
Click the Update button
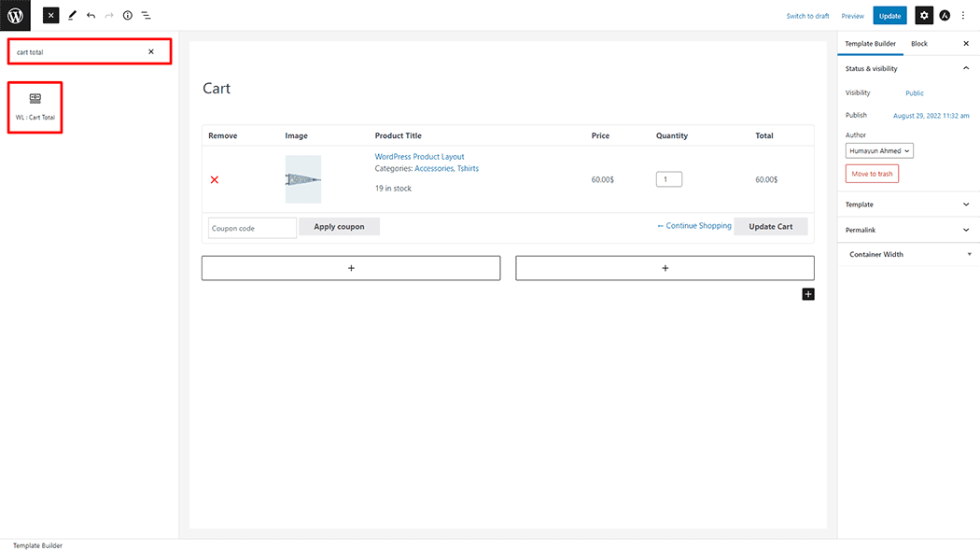pos(889,16)
